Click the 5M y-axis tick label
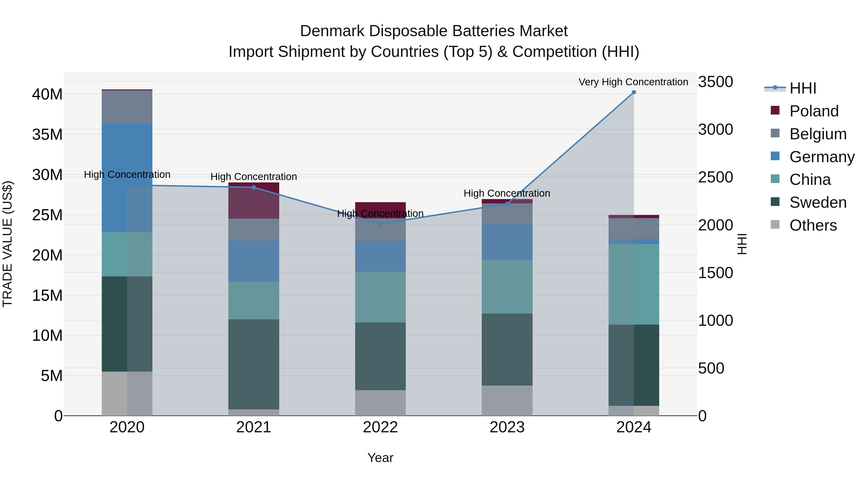 52,376
